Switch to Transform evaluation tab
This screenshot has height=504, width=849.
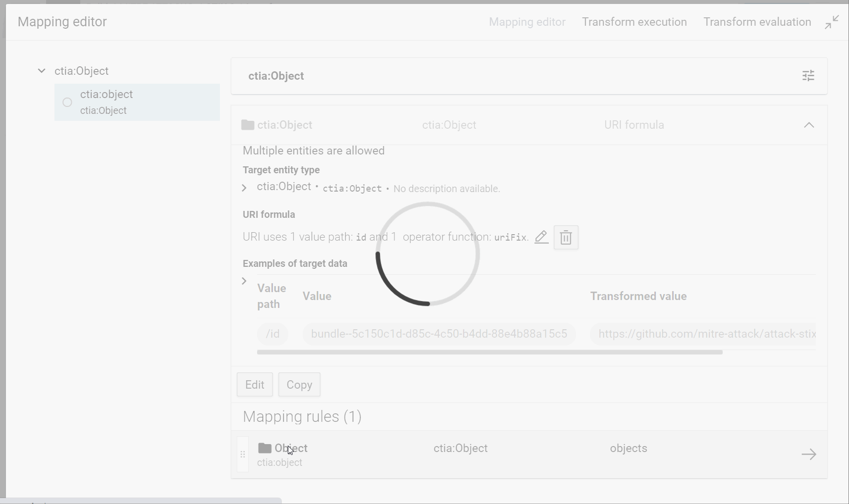tap(757, 22)
